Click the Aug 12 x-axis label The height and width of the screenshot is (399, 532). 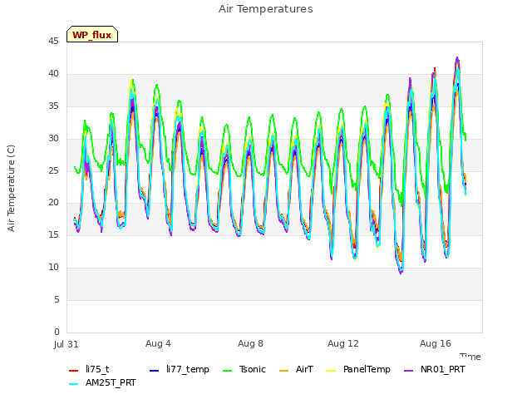[x=343, y=343]
